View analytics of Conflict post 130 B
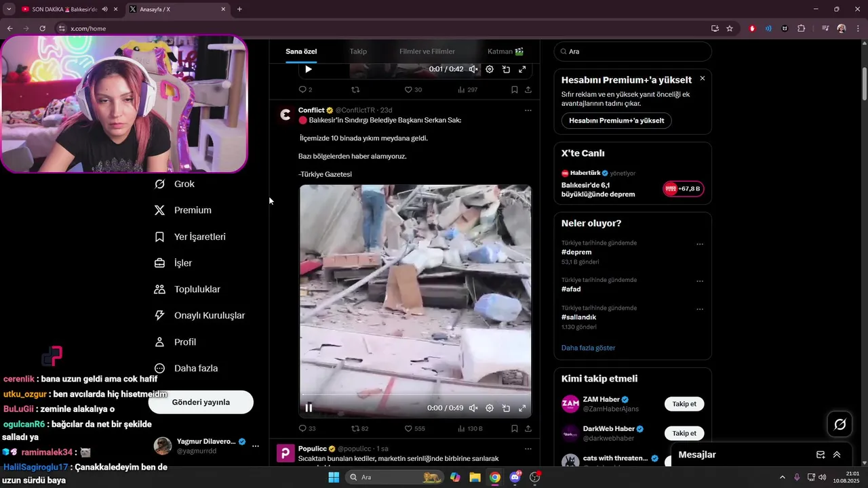 (470, 428)
